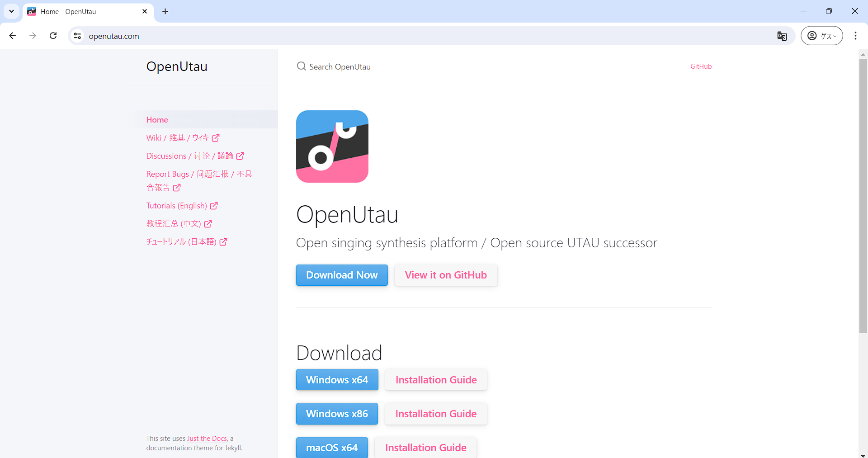Select the Home - OpenUtau browser tab
This screenshot has height=458, width=868.
88,11
